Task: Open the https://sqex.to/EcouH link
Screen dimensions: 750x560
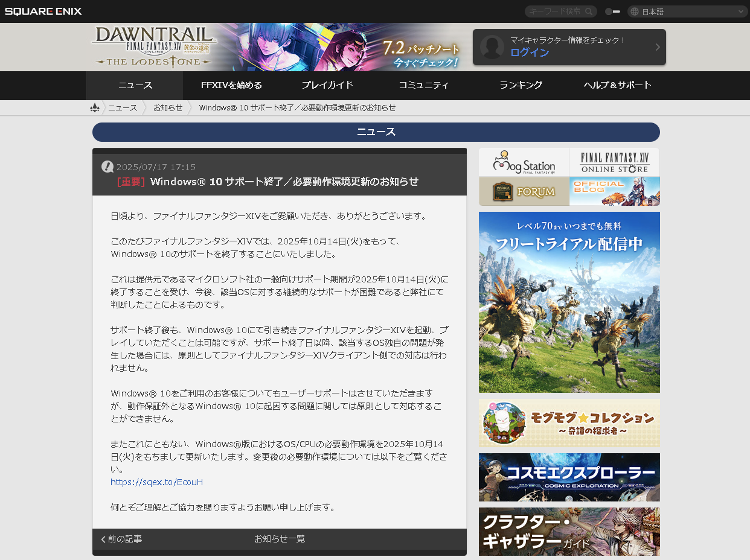Action: point(156,482)
